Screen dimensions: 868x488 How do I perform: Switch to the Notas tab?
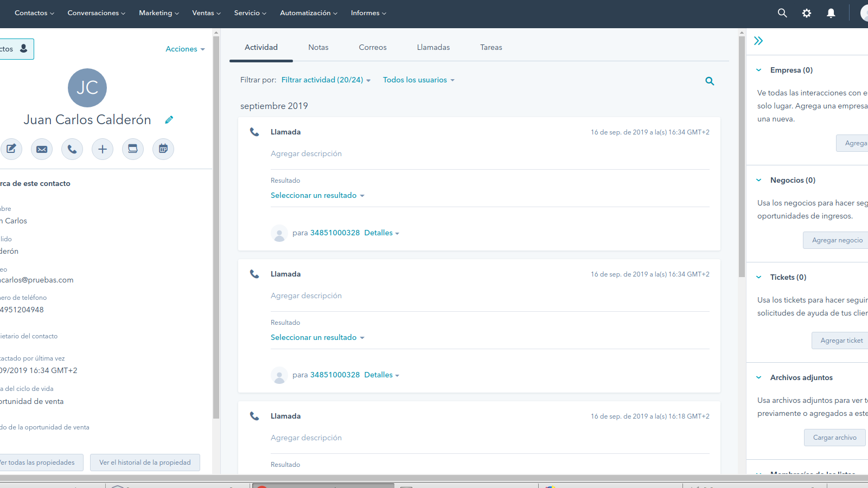tap(318, 47)
